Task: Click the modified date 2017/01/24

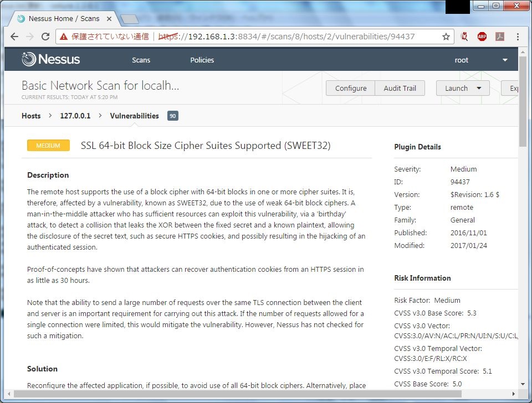Action: click(x=469, y=245)
